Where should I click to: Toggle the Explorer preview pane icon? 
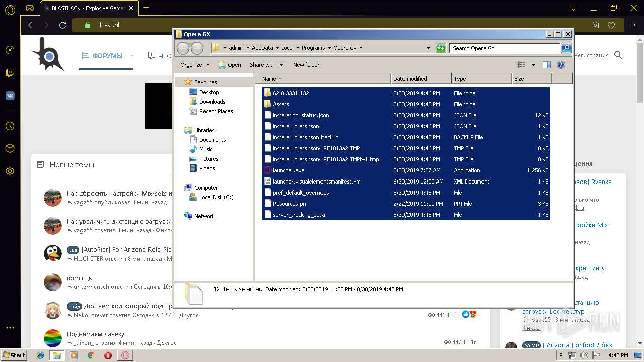click(547, 65)
